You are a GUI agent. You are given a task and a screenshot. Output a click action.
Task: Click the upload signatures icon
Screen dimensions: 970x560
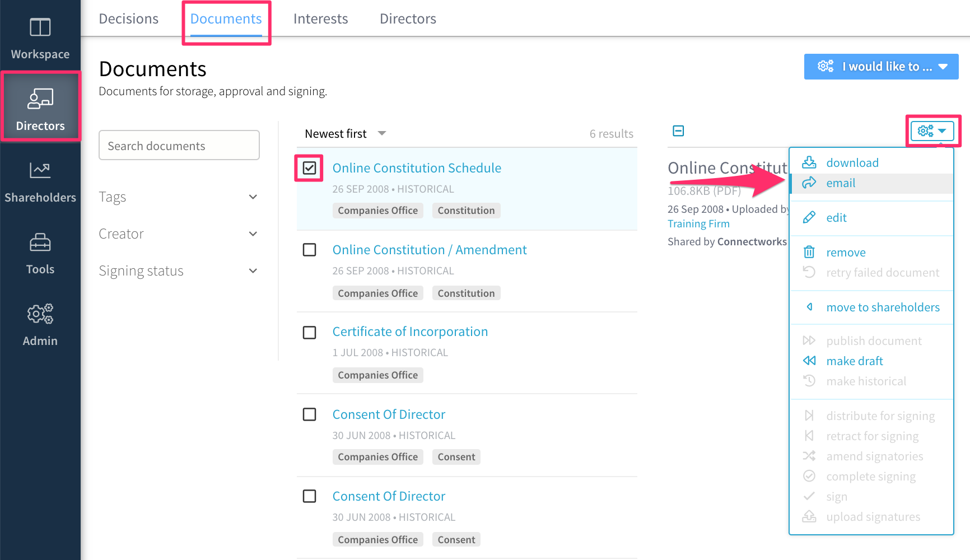[x=809, y=516]
